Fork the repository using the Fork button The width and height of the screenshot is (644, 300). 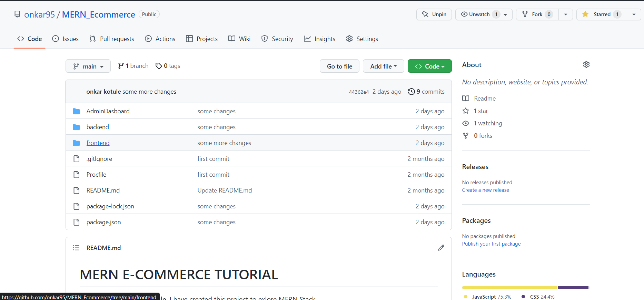pos(537,14)
